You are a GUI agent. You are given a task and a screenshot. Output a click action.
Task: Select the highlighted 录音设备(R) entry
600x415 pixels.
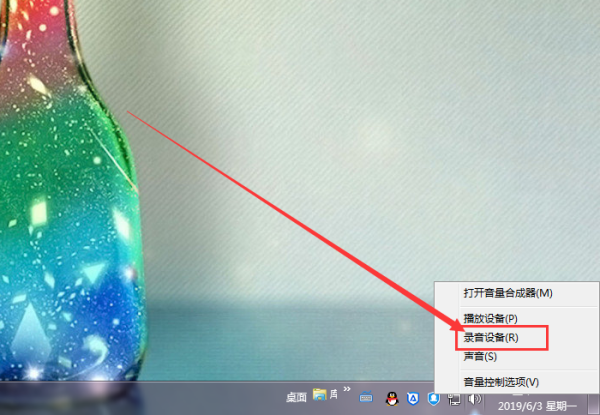pos(490,337)
